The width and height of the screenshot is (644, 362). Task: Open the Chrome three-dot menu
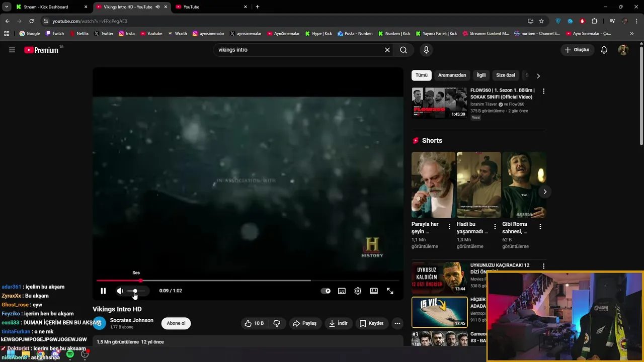coord(636,21)
